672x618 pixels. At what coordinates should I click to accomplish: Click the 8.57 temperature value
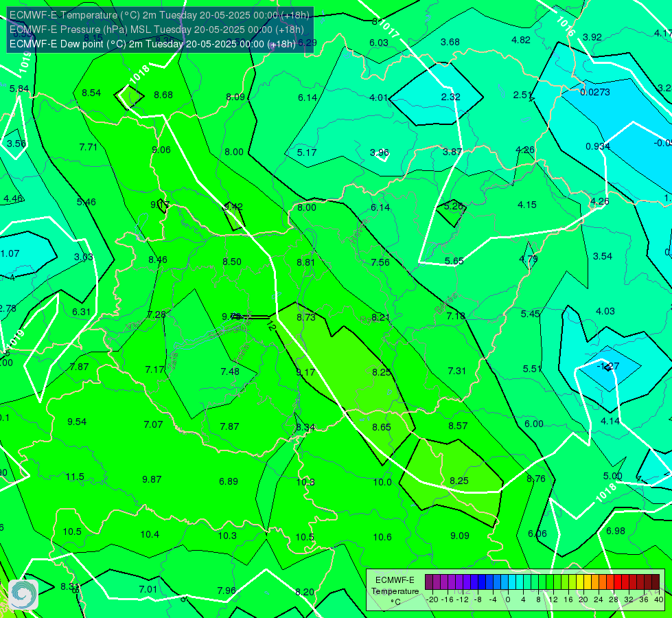458,426
